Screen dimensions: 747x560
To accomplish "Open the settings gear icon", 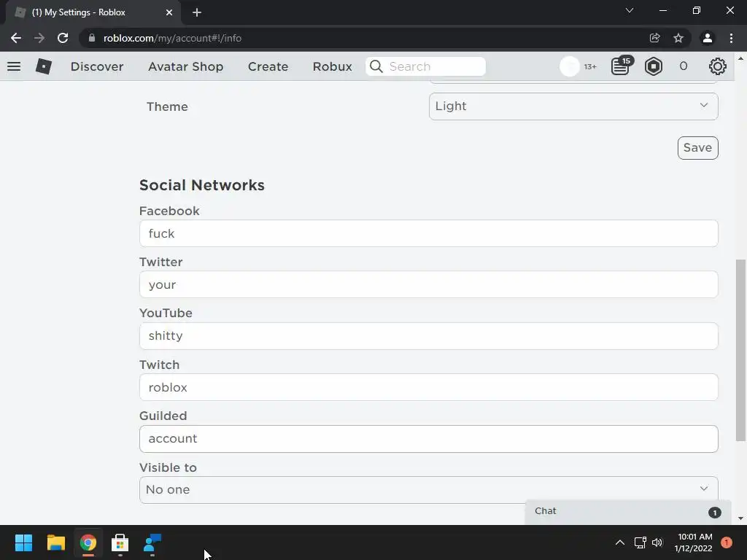I will 718,66.
